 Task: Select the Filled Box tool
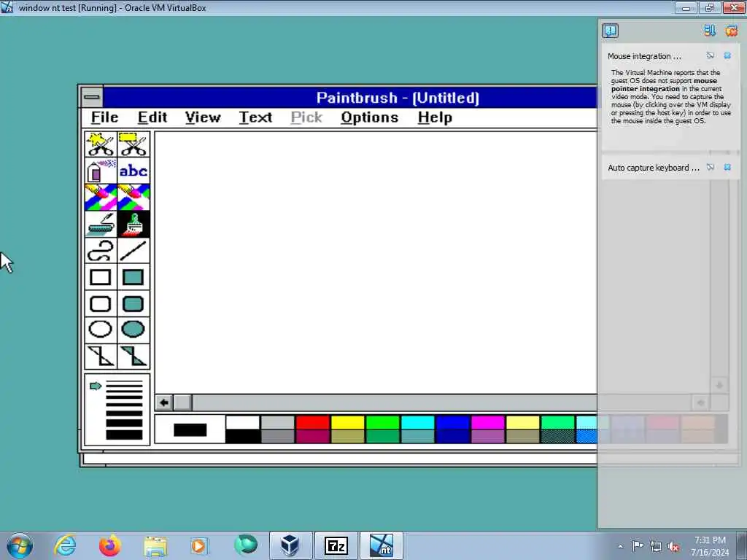click(133, 277)
